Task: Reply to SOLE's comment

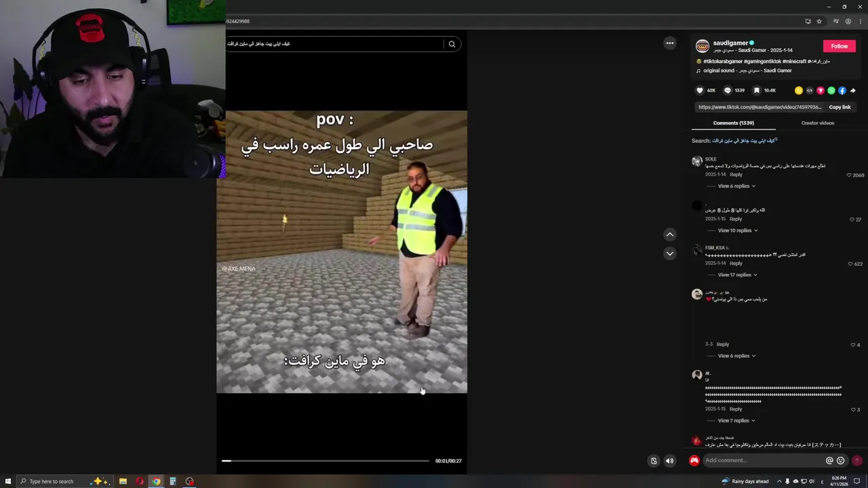Action: (x=736, y=175)
